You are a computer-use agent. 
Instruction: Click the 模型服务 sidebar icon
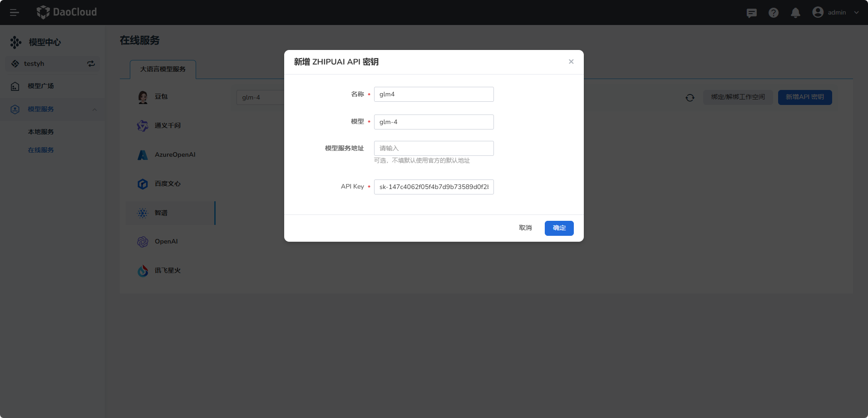coord(15,109)
